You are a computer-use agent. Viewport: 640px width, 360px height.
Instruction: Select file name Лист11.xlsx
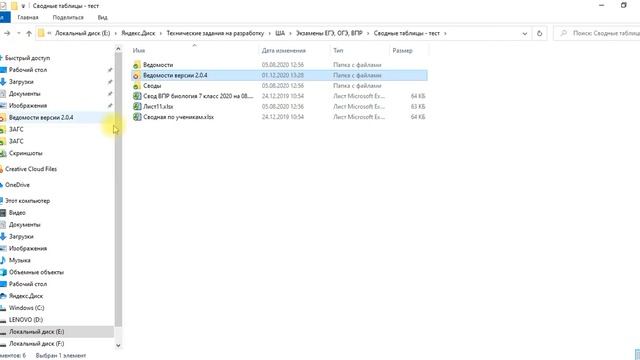[158, 107]
